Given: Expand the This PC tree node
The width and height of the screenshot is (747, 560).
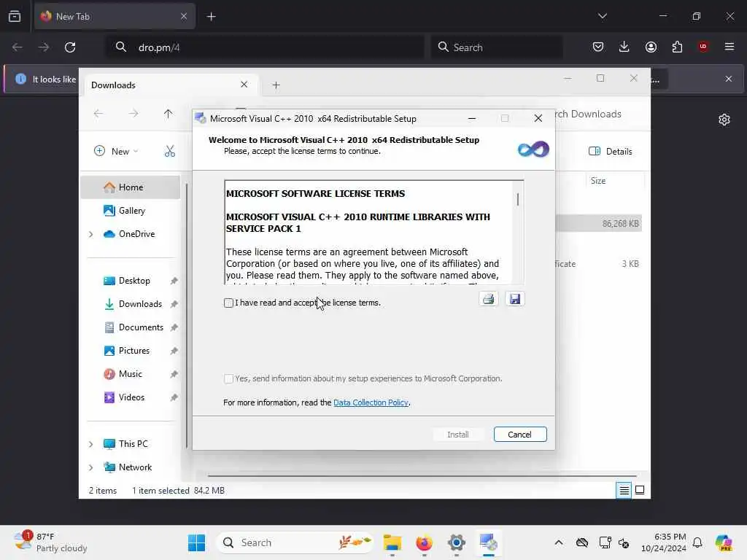Looking at the screenshot, I should (91, 444).
